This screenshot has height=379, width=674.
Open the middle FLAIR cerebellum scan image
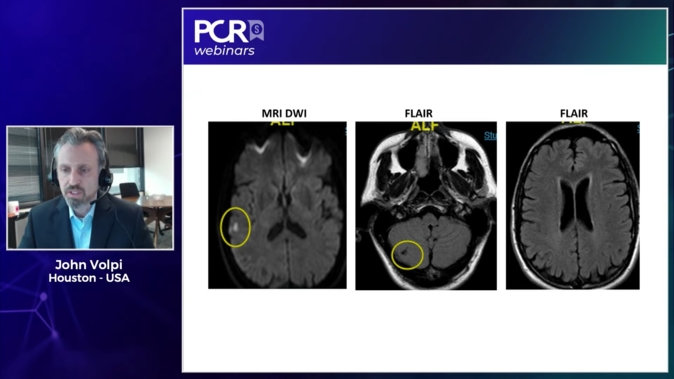click(426, 205)
